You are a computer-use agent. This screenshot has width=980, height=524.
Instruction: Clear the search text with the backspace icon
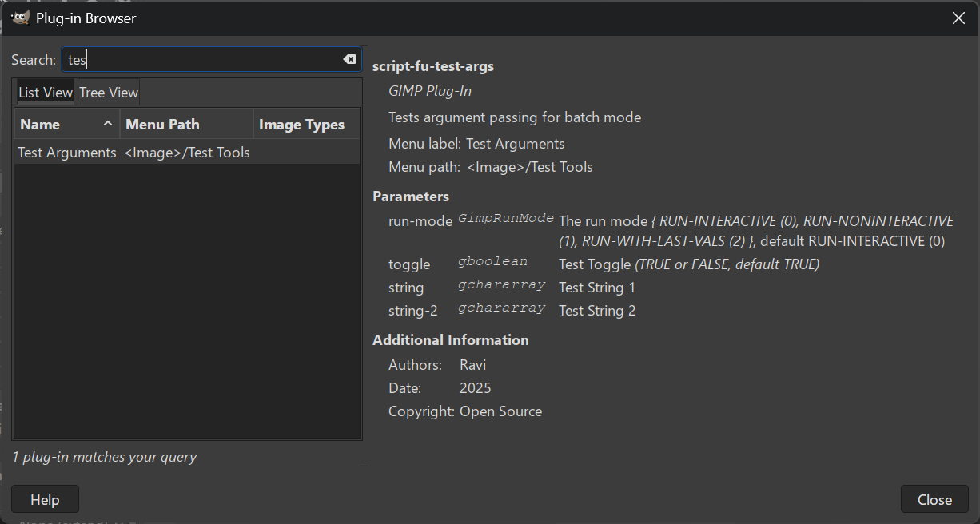click(349, 59)
